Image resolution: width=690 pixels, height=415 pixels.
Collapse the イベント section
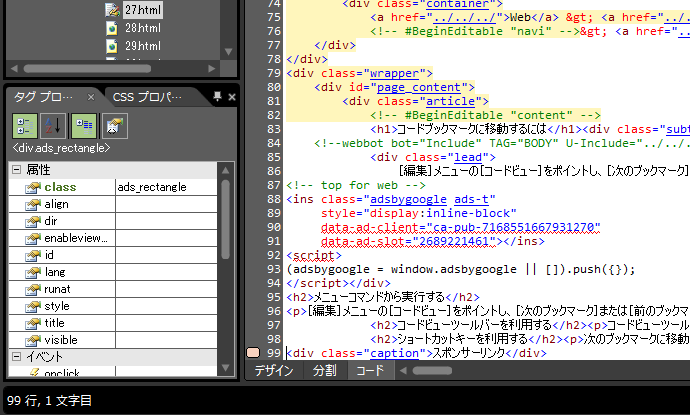click(x=16, y=356)
